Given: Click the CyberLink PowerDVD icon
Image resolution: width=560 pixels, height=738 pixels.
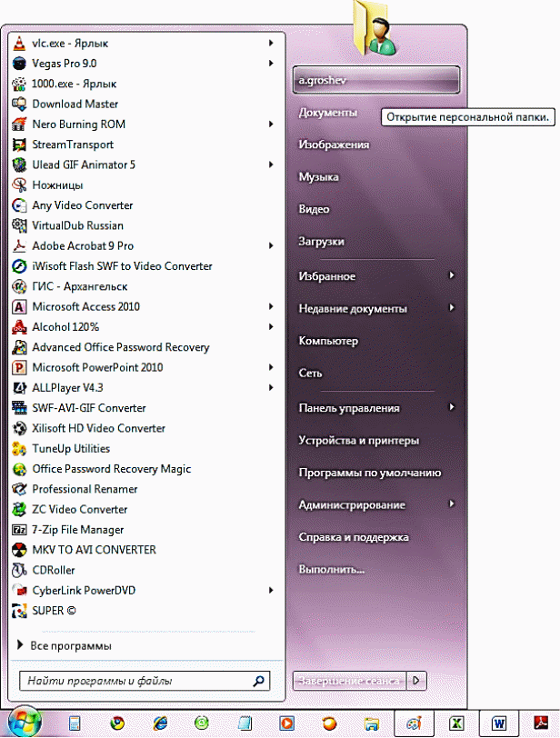Looking at the screenshot, I should pyautogui.click(x=19, y=591).
